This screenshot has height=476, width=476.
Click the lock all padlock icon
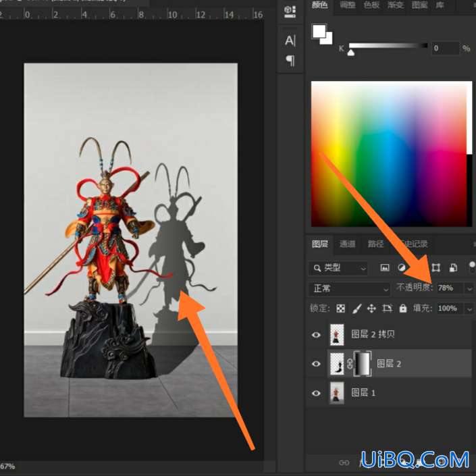click(403, 309)
